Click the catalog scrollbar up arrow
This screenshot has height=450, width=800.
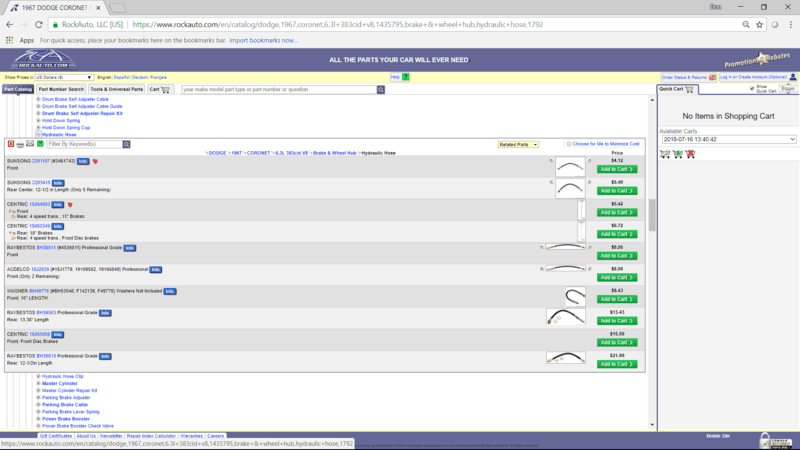[652, 100]
